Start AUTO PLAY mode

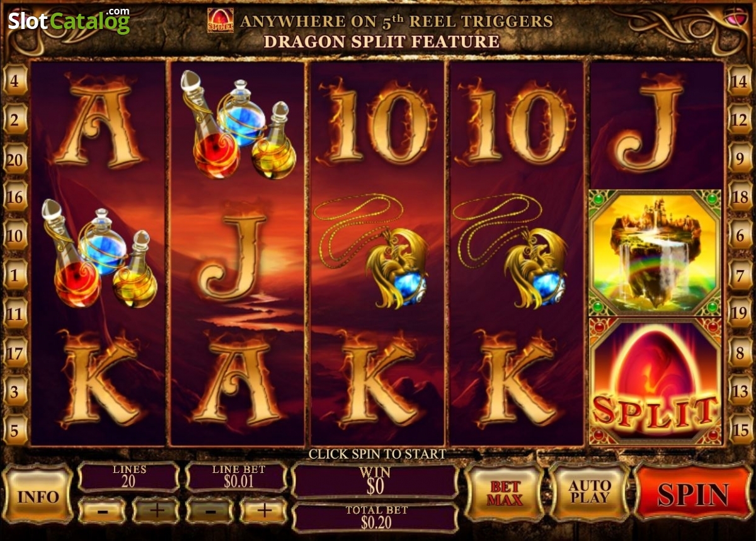tap(589, 493)
